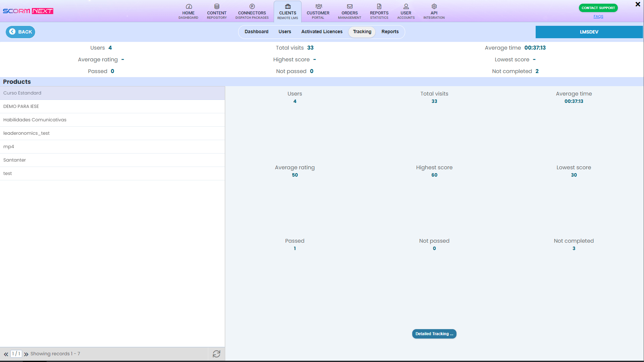This screenshot has height=362, width=644.
Task: Refresh the products list
Action: [217, 354]
